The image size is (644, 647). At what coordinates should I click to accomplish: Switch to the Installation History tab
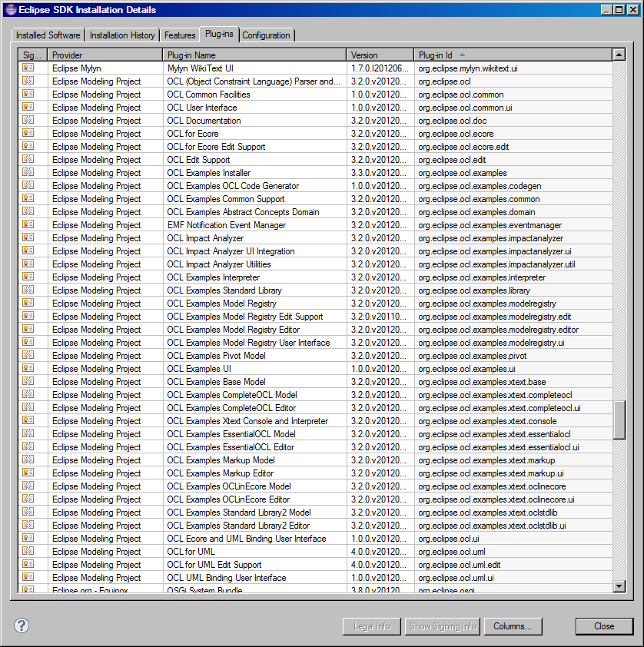pyautogui.click(x=122, y=35)
